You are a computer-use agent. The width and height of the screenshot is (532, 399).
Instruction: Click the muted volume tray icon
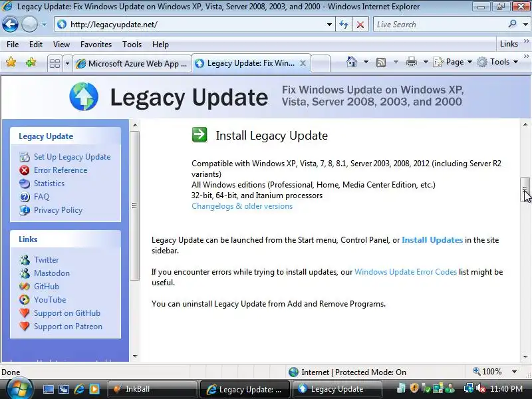point(481,388)
